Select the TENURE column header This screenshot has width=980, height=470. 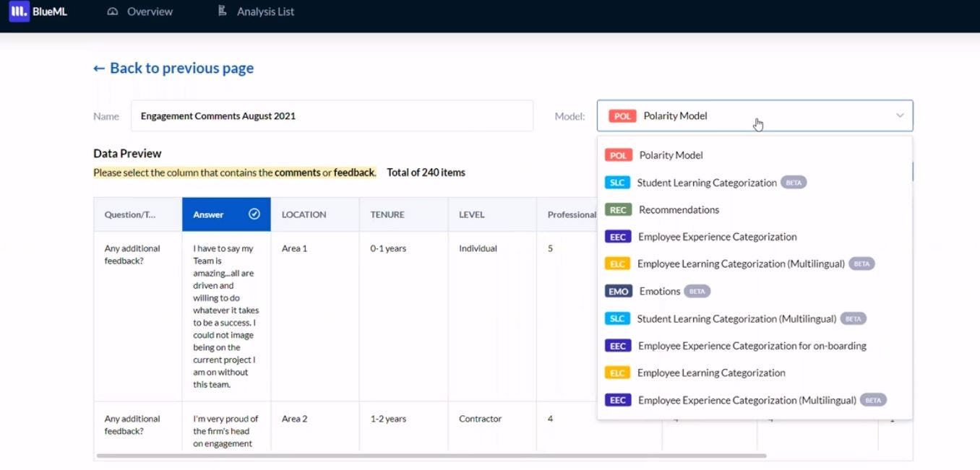[403, 214]
